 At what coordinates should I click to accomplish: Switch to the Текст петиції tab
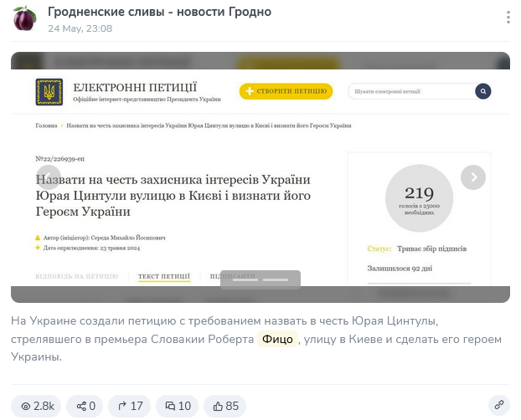pos(164,276)
